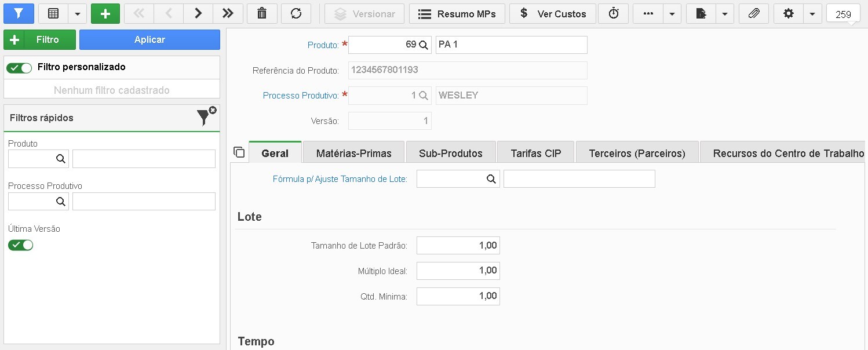Image resolution: width=868 pixels, height=350 pixels.
Task: Click the blue funnel filter icon
Action: tap(19, 13)
